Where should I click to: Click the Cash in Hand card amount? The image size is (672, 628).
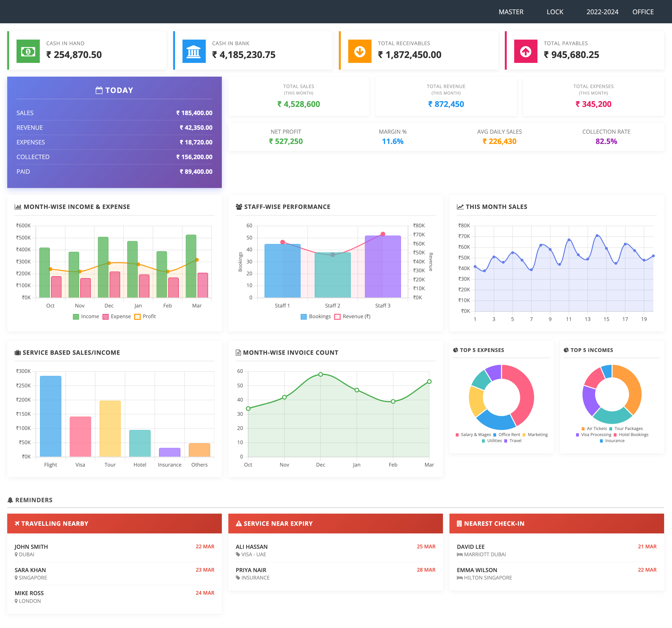[x=74, y=55]
